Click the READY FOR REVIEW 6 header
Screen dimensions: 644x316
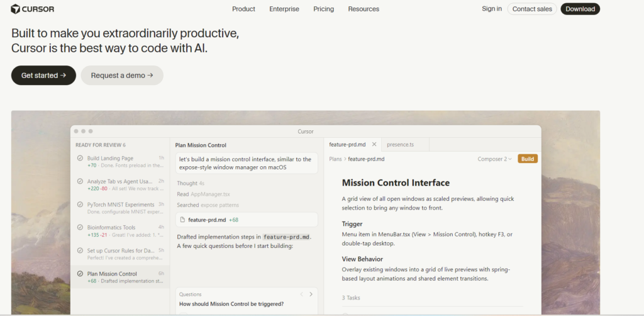coord(101,145)
